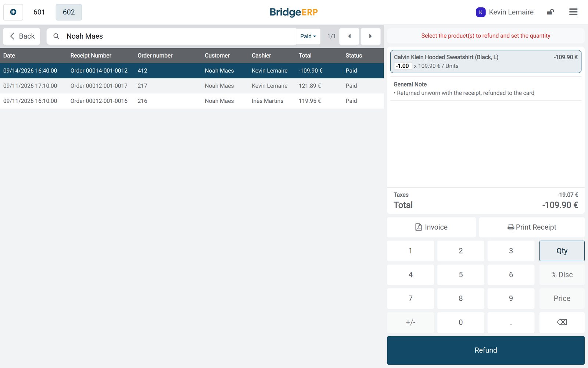Select Calvin Klein Hooded Sweatshirt order line
The image size is (588, 368).
pos(486,61)
